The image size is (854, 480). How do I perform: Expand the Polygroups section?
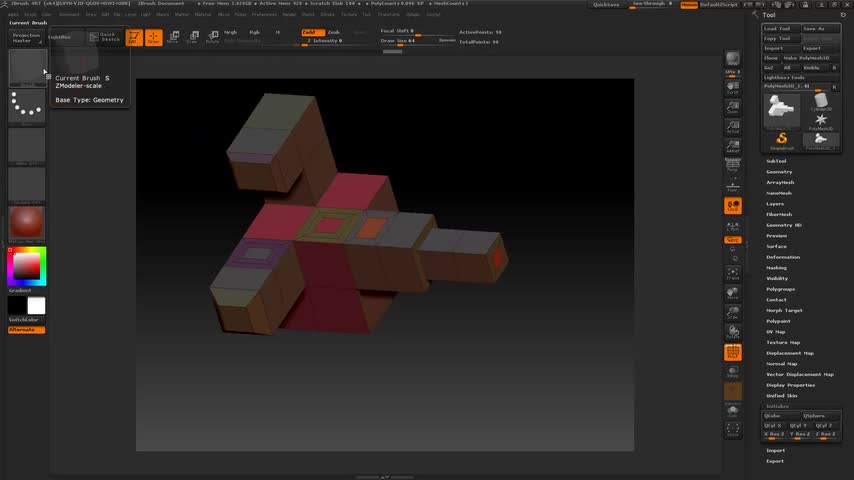(x=780, y=289)
